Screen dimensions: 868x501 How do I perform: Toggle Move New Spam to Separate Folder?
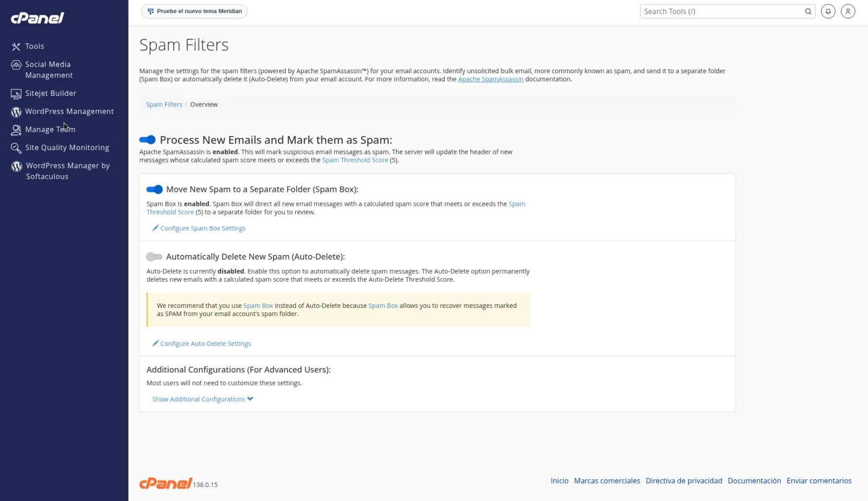pyautogui.click(x=155, y=189)
